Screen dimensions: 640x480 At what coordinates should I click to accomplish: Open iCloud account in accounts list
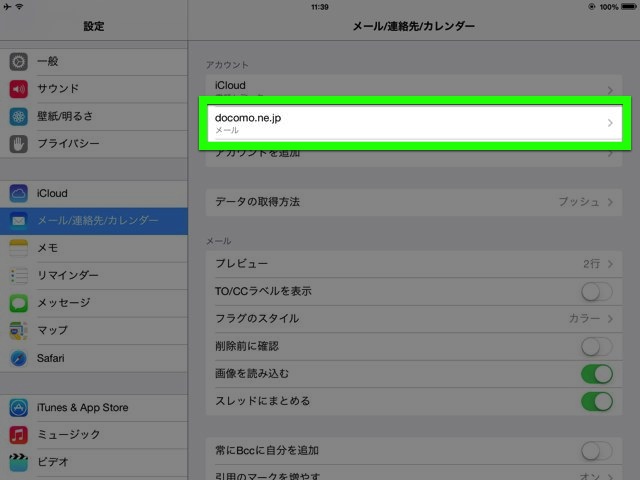[414, 86]
